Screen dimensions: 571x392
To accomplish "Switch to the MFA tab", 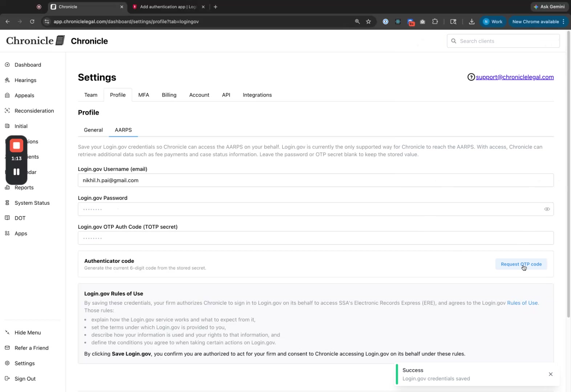I will (143, 95).
